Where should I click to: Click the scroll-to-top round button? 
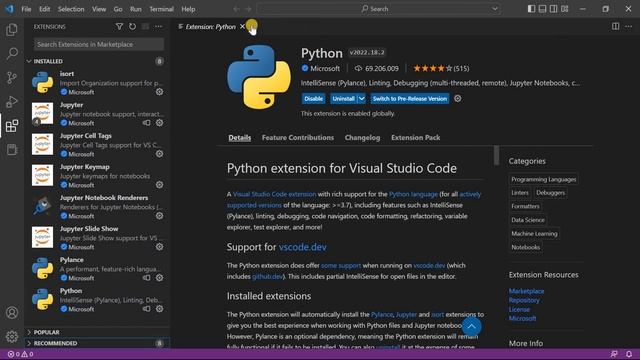[471, 327]
